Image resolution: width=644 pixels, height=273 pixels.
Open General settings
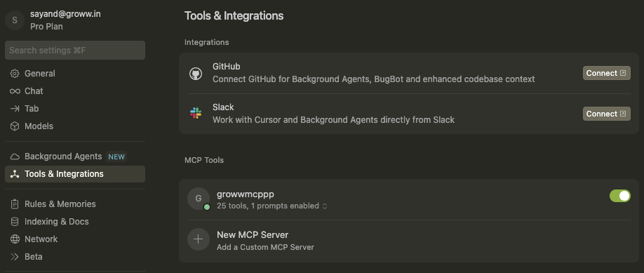click(75, 74)
